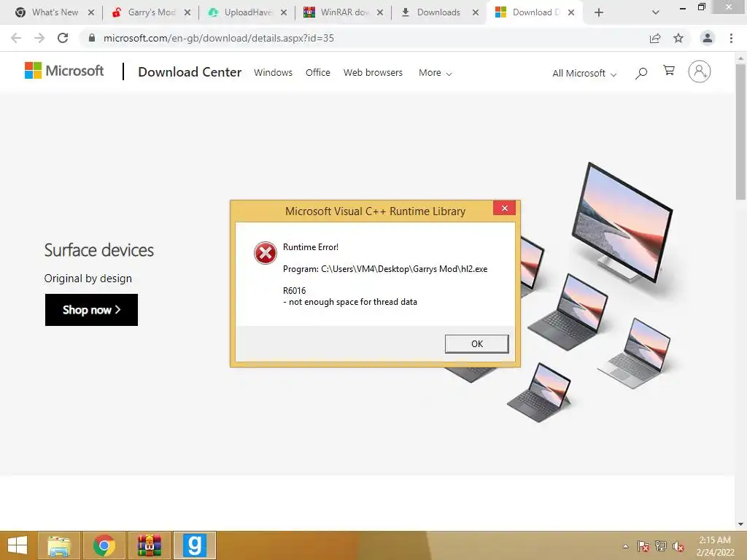Go forward to the next page
This screenshot has width=747, height=560.
pos(39,38)
